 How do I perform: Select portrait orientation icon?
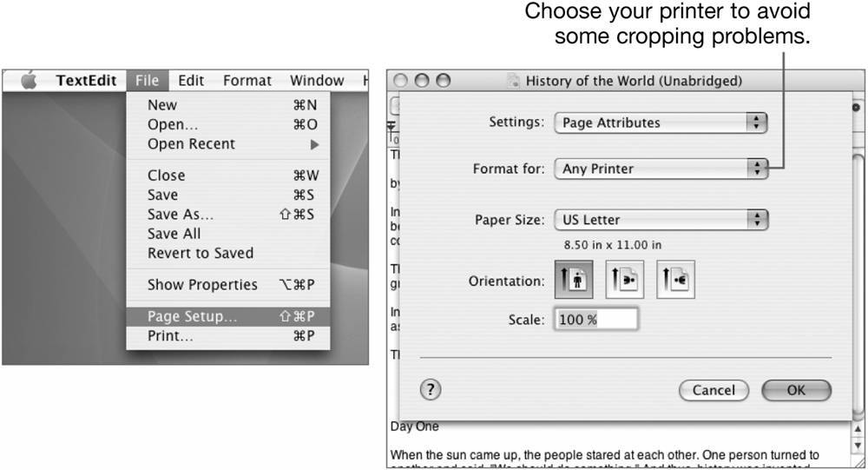coord(574,280)
